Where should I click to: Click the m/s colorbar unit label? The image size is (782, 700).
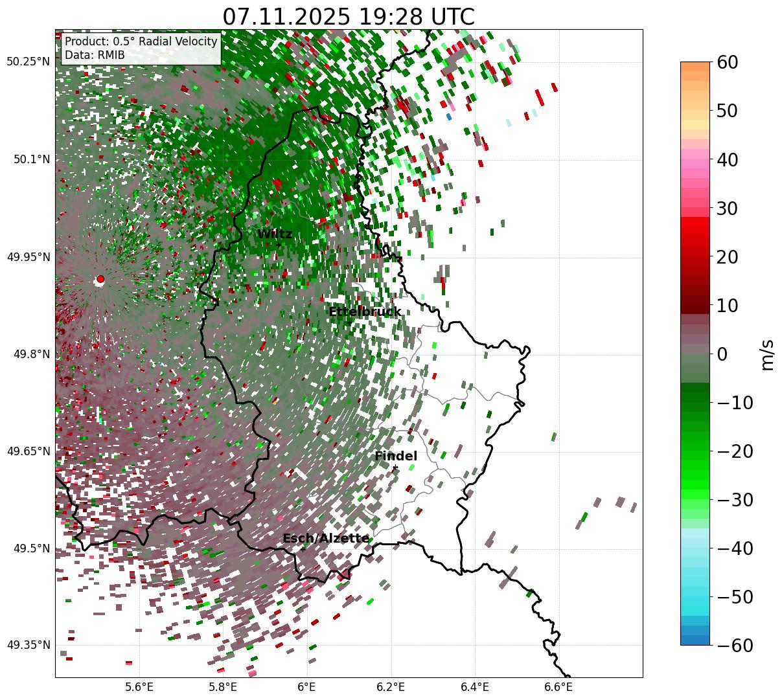(x=768, y=354)
